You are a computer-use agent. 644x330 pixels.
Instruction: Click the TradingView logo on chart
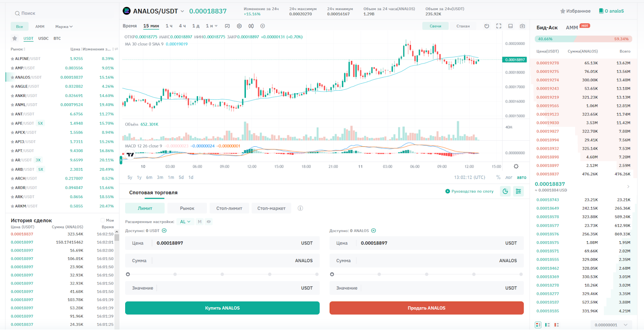pos(130,154)
